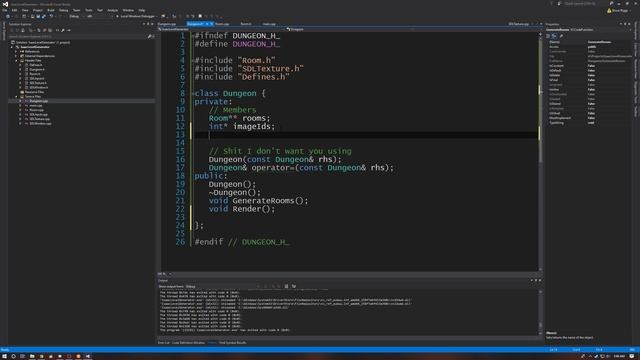The width and height of the screenshot is (640, 360).
Task: Close the active Dungeon.h tab
Action: pyautogui.click(x=211, y=24)
